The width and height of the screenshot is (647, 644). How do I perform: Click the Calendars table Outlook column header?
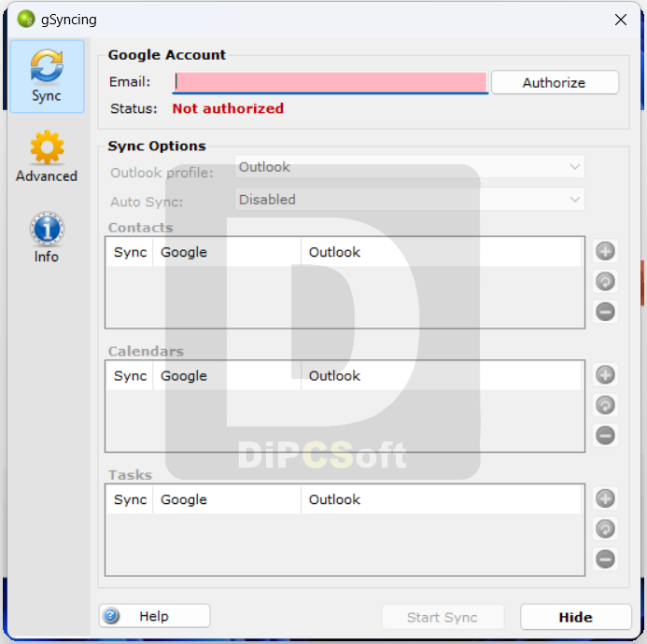(x=441, y=376)
